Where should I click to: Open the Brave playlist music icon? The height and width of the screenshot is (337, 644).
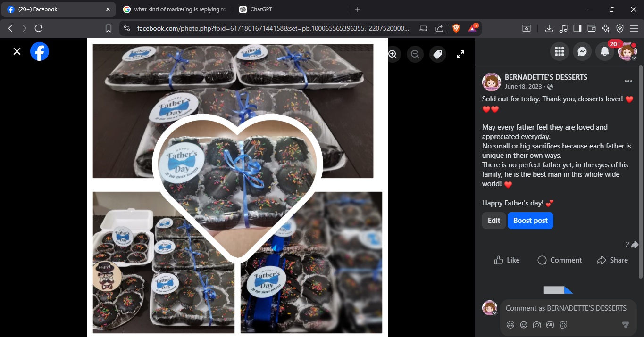pos(563,28)
